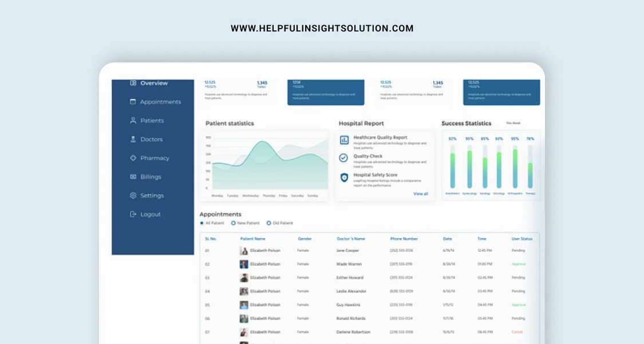Click the phone number in Jane Cooper's row
The width and height of the screenshot is (644, 344).
[401, 250]
